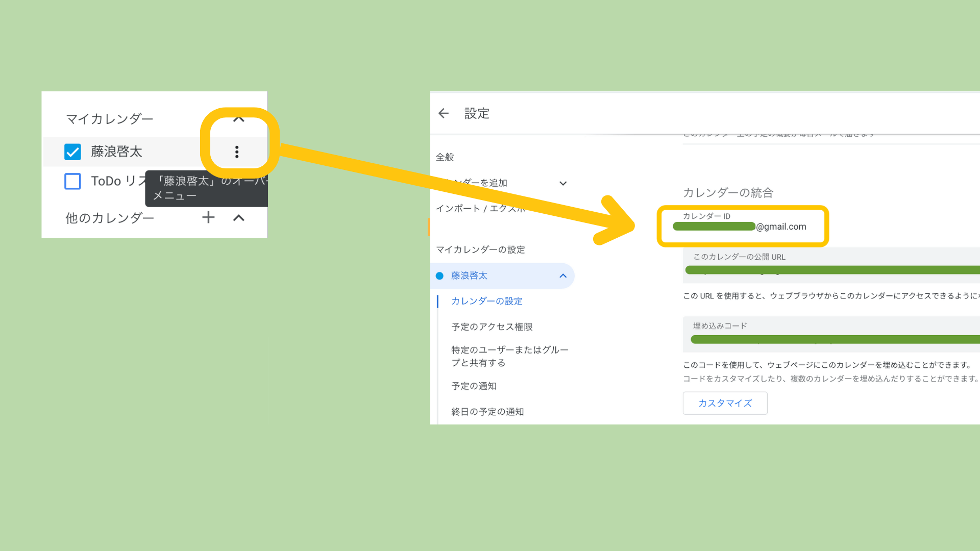Click the マイカレンダー heading in calendar list
This screenshot has height=551, width=980.
coord(110,119)
